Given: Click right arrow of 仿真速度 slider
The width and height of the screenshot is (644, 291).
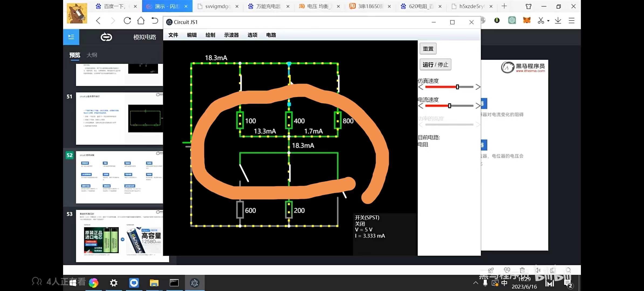Looking at the screenshot, I should [478, 87].
